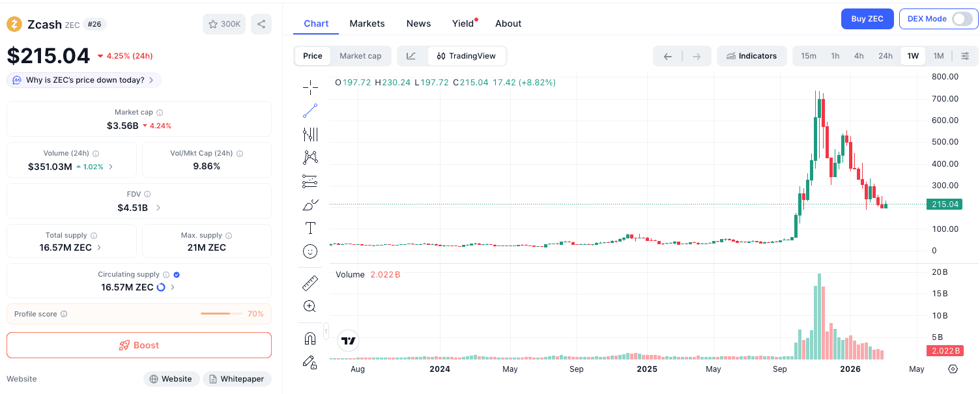Open the Whitepaper link
The width and height of the screenshot is (980, 394).
pos(237,379)
